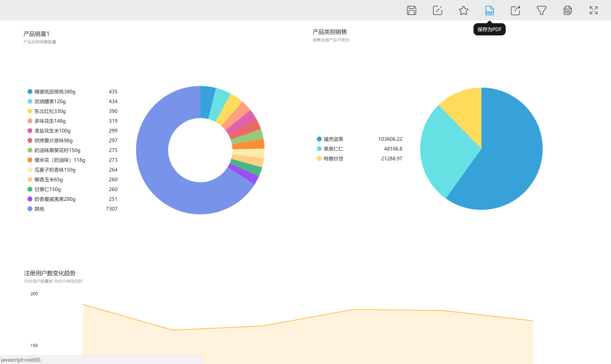The width and height of the screenshot is (611, 364).
Task: Click the 注册用户数变化趋势 chart title
Action: click(x=50, y=273)
